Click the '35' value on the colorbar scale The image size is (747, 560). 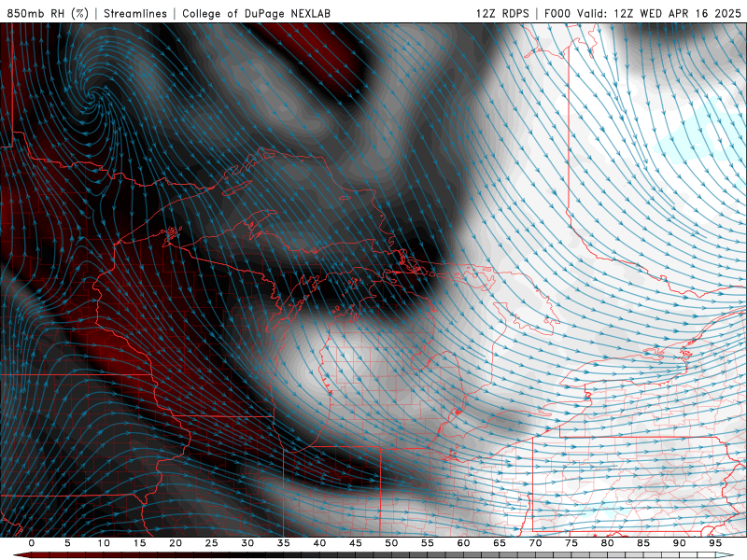click(284, 543)
